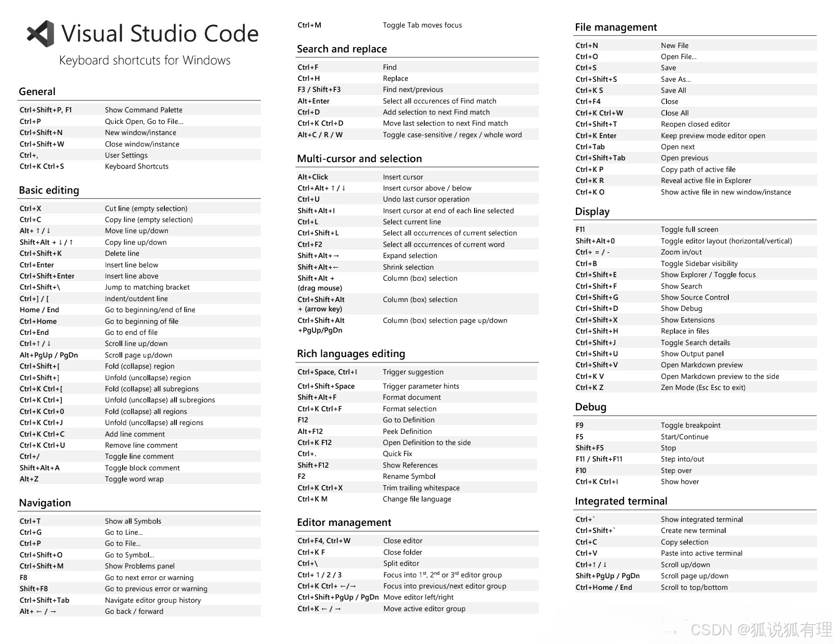Click 'Go to next error or warning'
Image resolution: width=834 pixels, height=644 pixels.
[x=149, y=577]
